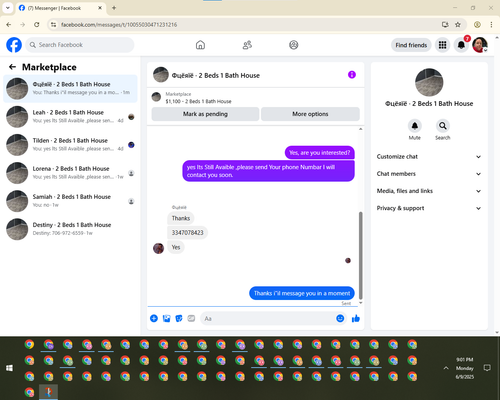Screen dimensions: 500x400
Task: Click the chat sender's avatar beside Yes
Action: 158,248
